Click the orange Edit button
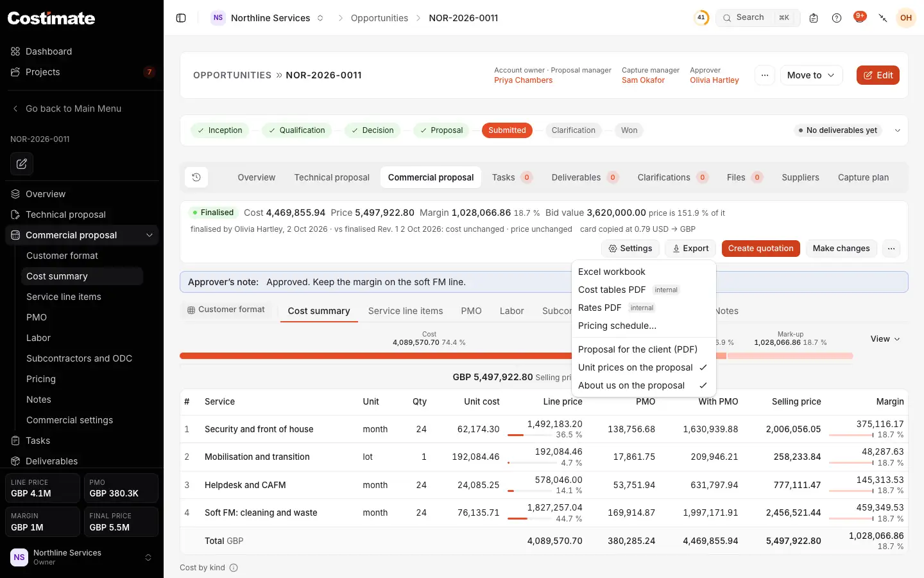This screenshot has height=578, width=924. coord(878,75)
